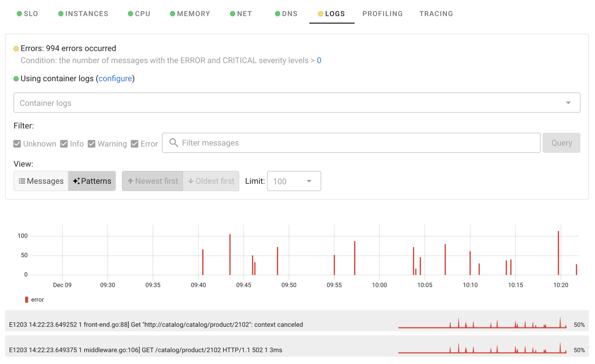Toggle the Info severity checkbox
595x364 pixels.
[x=64, y=144]
